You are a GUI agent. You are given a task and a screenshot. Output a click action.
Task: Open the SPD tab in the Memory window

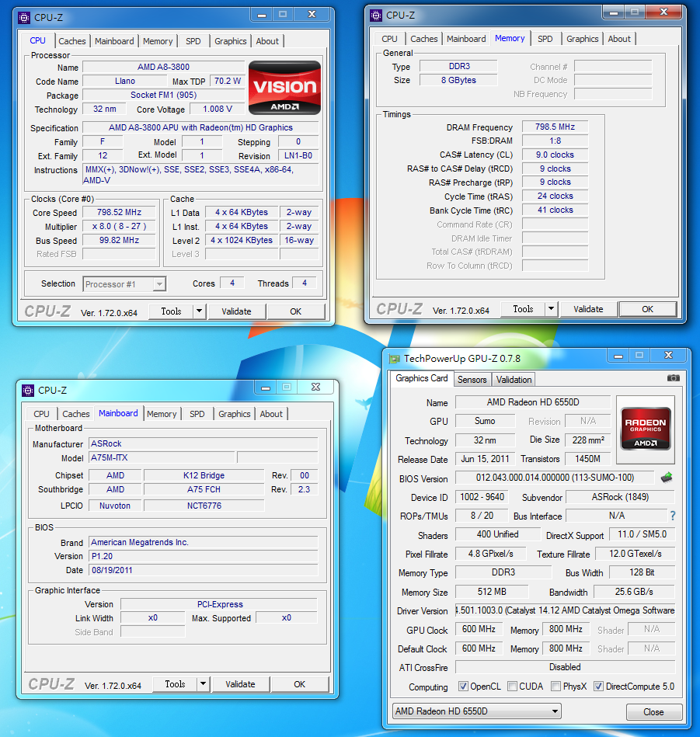click(545, 39)
